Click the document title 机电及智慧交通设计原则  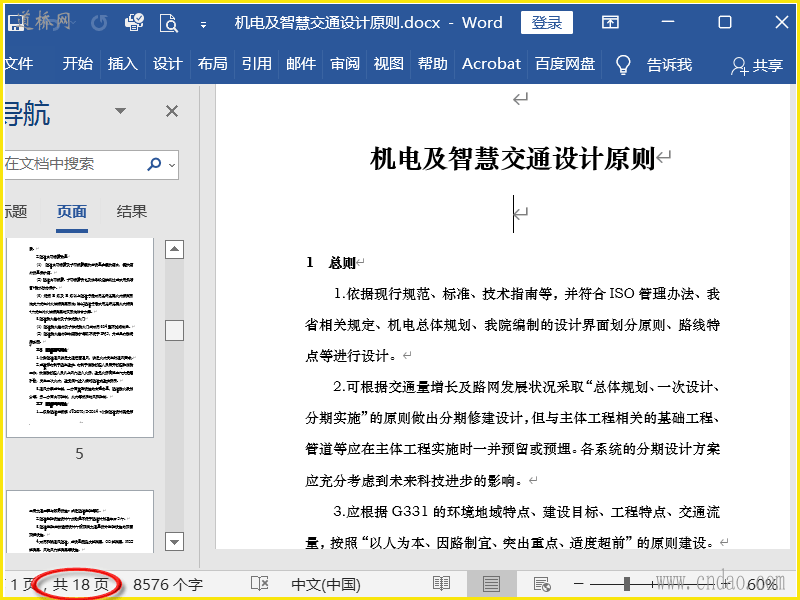click(x=512, y=158)
